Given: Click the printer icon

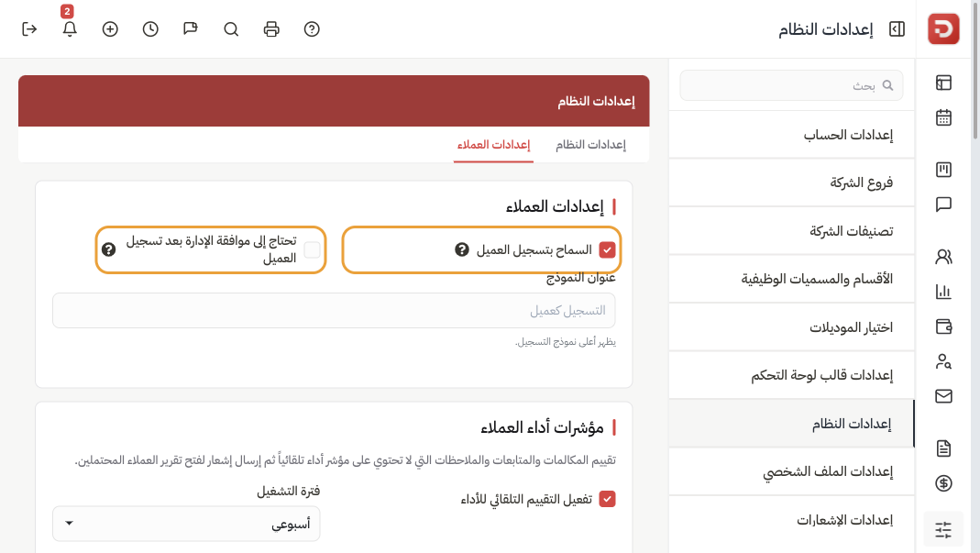Looking at the screenshot, I should click(x=271, y=29).
